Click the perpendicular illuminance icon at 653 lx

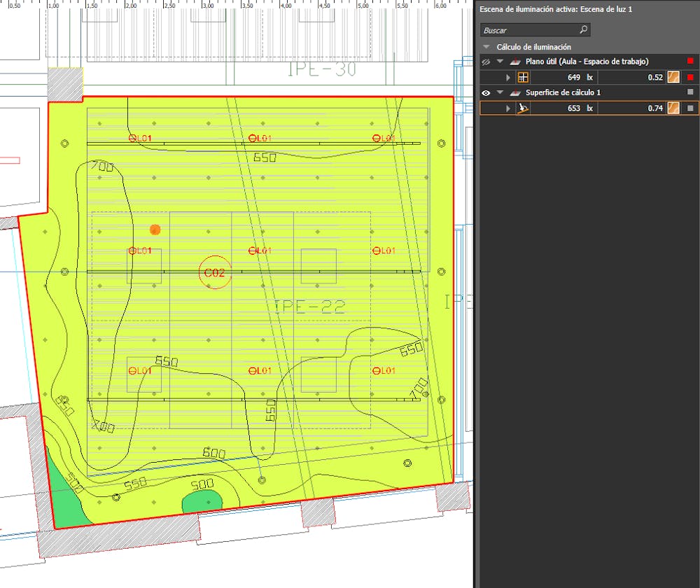pos(522,108)
